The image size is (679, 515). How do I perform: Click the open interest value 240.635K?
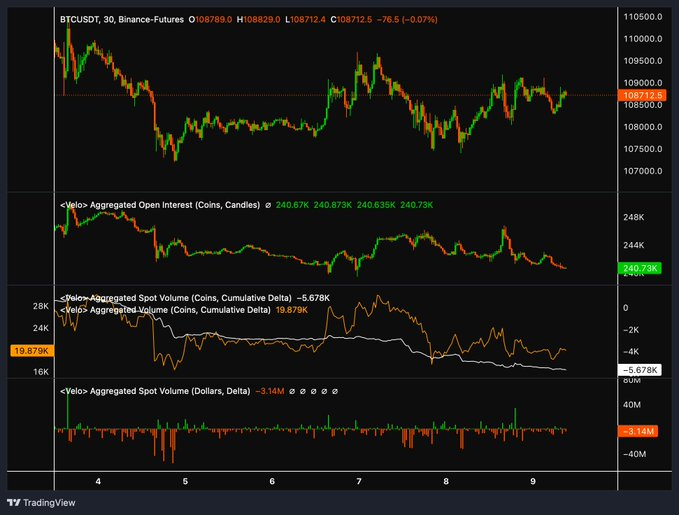pyautogui.click(x=376, y=205)
